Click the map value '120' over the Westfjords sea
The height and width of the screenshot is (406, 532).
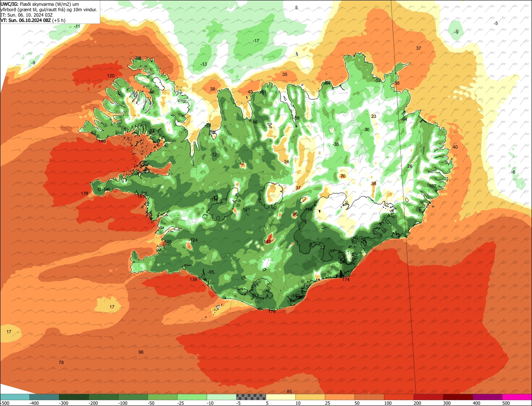coord(111,76)
